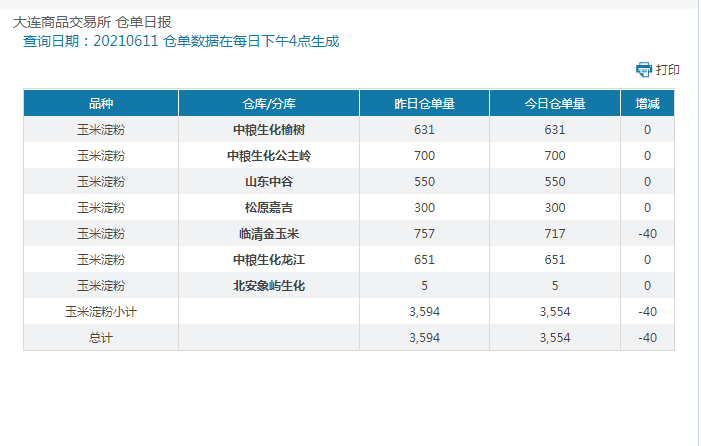Screen dimensions: 701x446
Task: Select the 仓库/分库 column header
Action: point(269,104)
